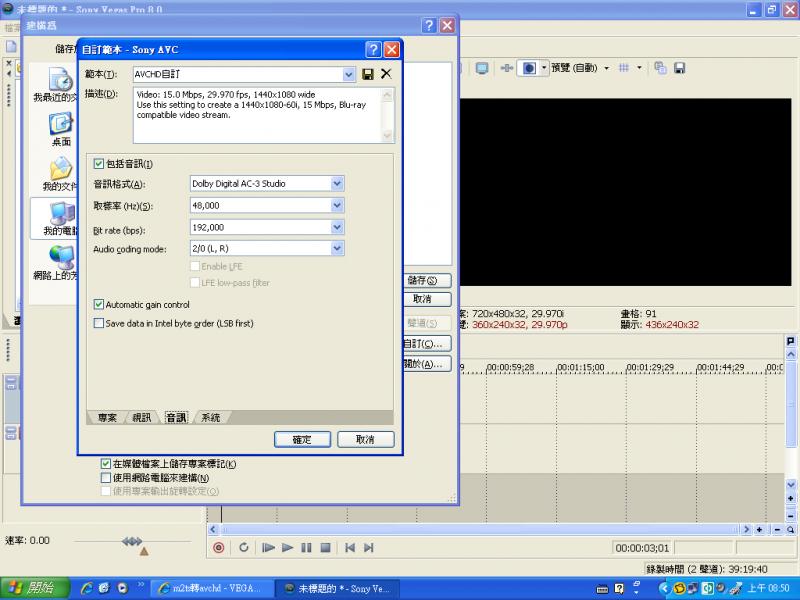The image size is (800, 600).
Task: Click the playback rate slider
Action: pos(132,541)
